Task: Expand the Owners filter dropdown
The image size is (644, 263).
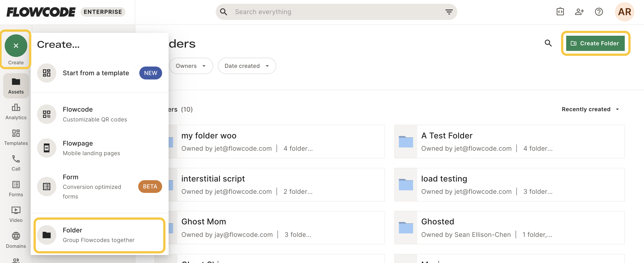Action: tap(191, 66)
